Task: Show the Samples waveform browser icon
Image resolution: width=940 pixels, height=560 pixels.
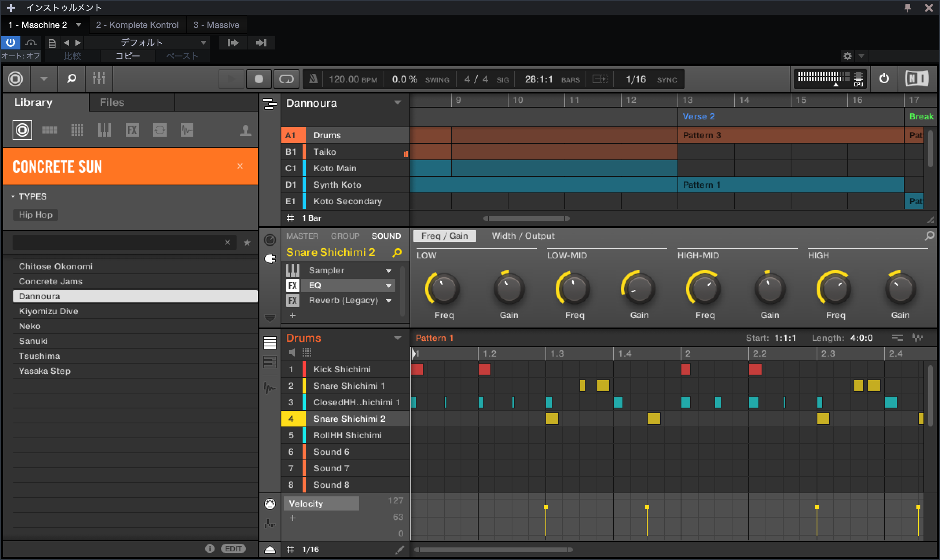Action: point(187,130)
